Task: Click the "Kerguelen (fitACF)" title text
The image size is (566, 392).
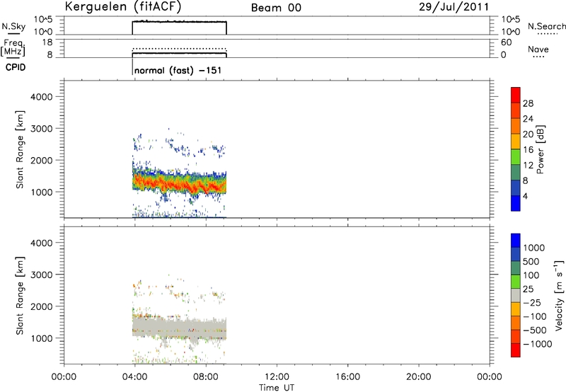Action: tap(122, 7)
